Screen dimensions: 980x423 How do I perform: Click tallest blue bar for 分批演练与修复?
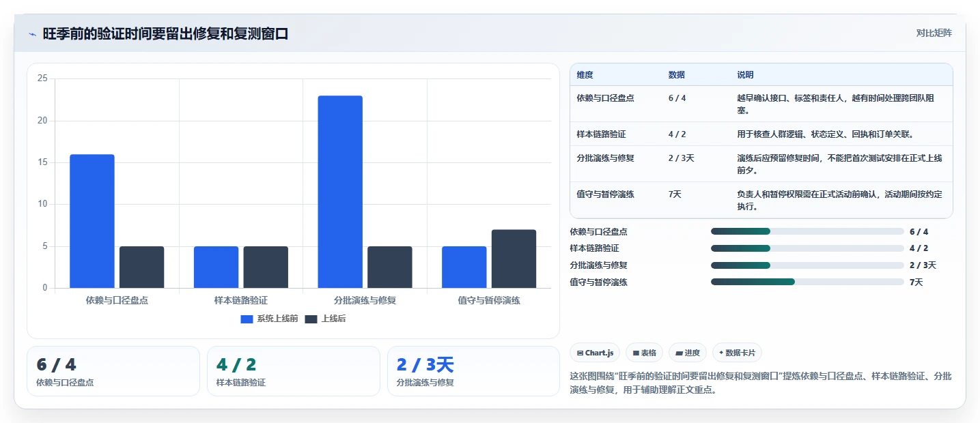pos(340,192)
